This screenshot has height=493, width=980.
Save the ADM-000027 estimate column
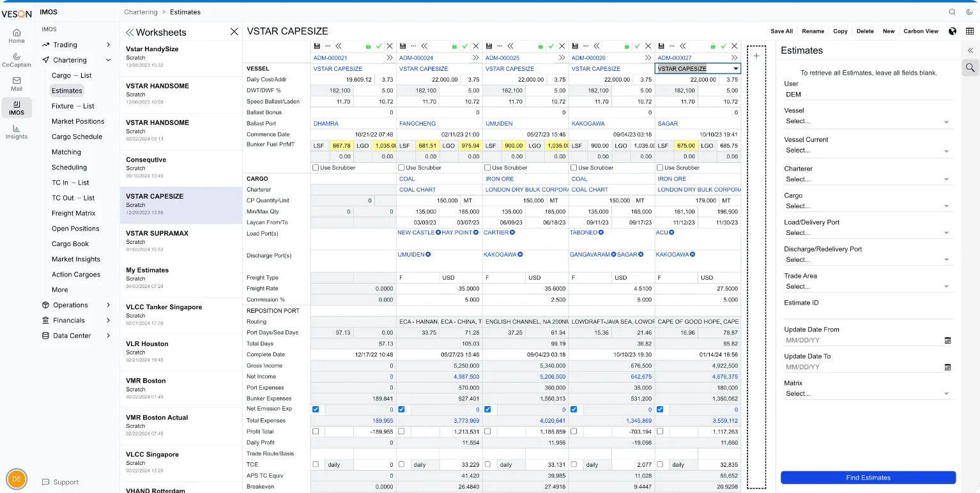tap(661, 46)
